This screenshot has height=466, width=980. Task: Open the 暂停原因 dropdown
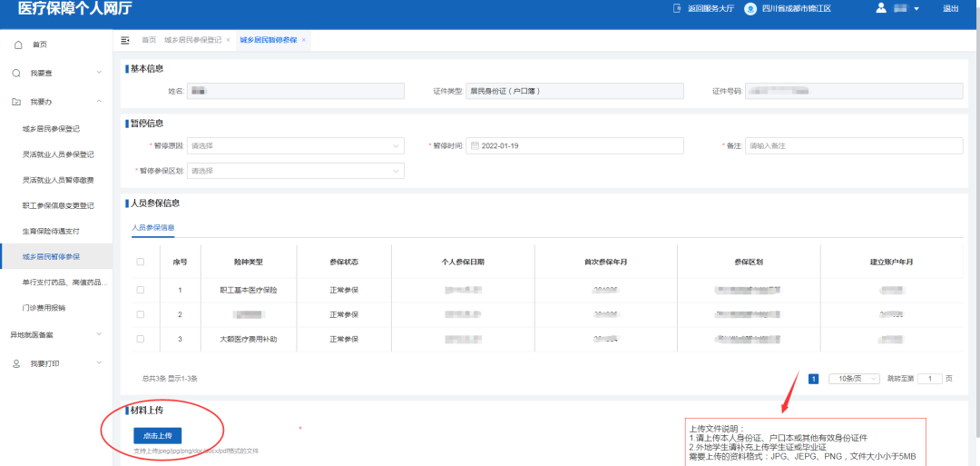pyautogui.click(x=296, y=145)
